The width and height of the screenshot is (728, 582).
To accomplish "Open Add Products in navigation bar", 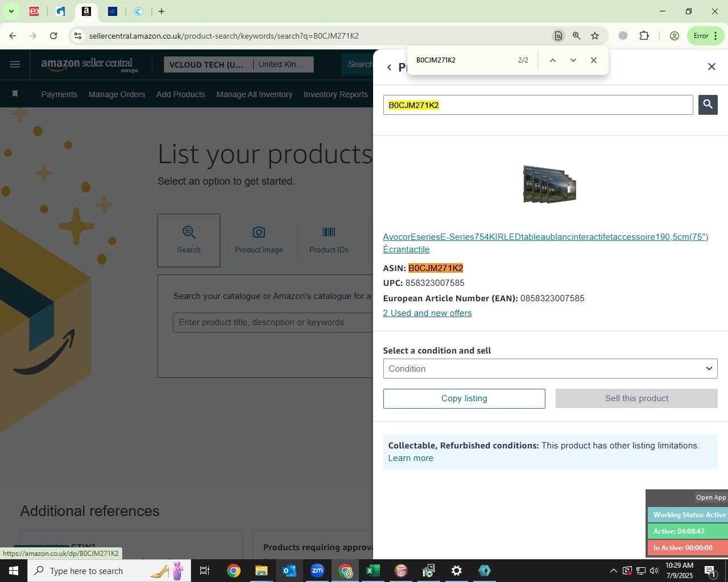I will pos(181,94).
